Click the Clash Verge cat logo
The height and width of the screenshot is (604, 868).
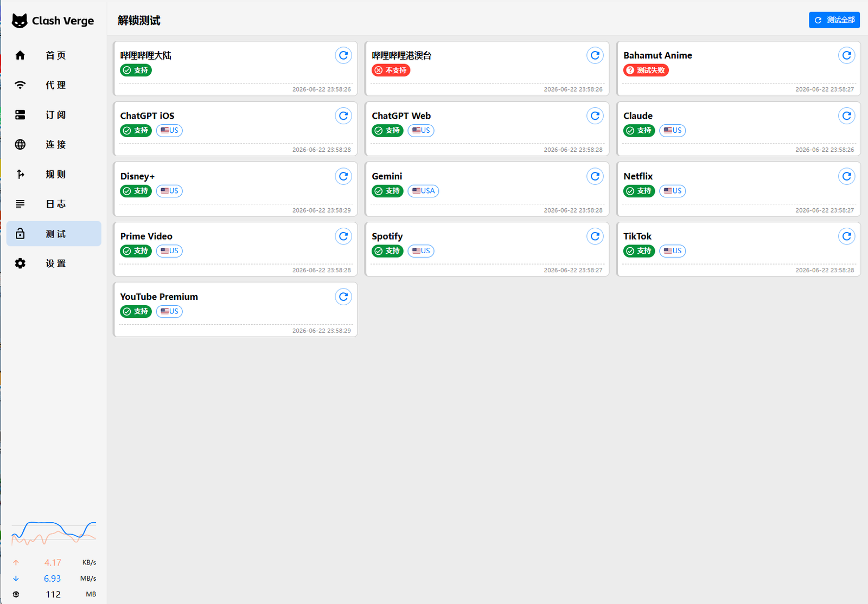coord(20,21)
